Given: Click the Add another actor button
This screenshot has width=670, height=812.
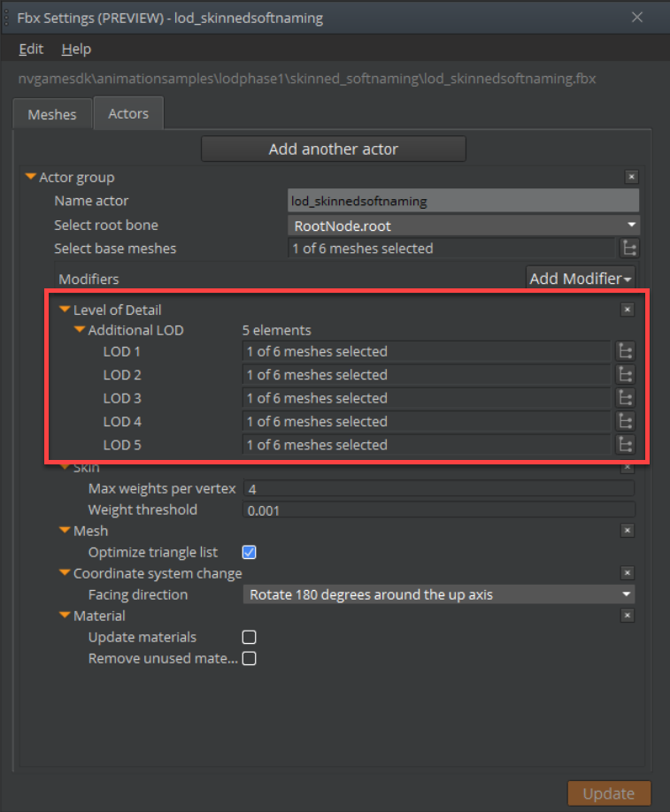Looking at the screenshot, I should click(334, 149).
